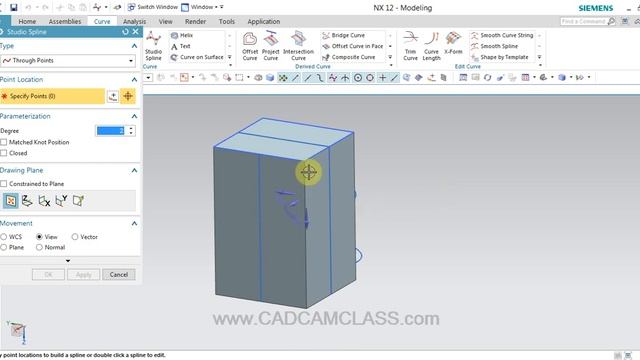Click the Helix curve tool
Image resolution: width=640 pixels, height=360 pixels.
click(182, 36)
